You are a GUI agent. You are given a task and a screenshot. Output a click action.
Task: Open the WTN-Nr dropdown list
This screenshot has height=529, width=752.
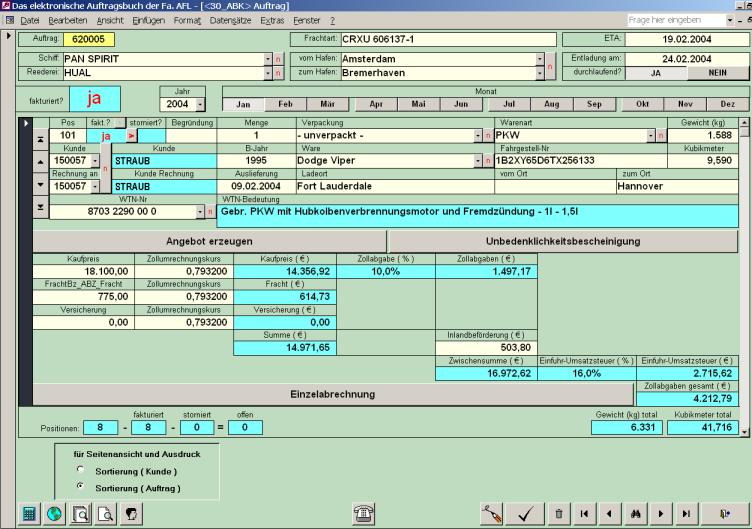tap(198, 211)
